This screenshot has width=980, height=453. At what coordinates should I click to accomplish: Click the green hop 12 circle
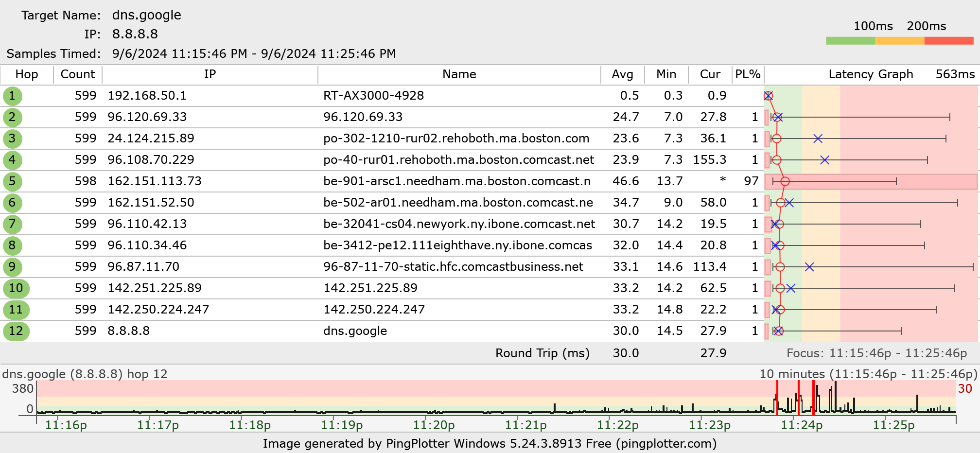pos(16,331)
